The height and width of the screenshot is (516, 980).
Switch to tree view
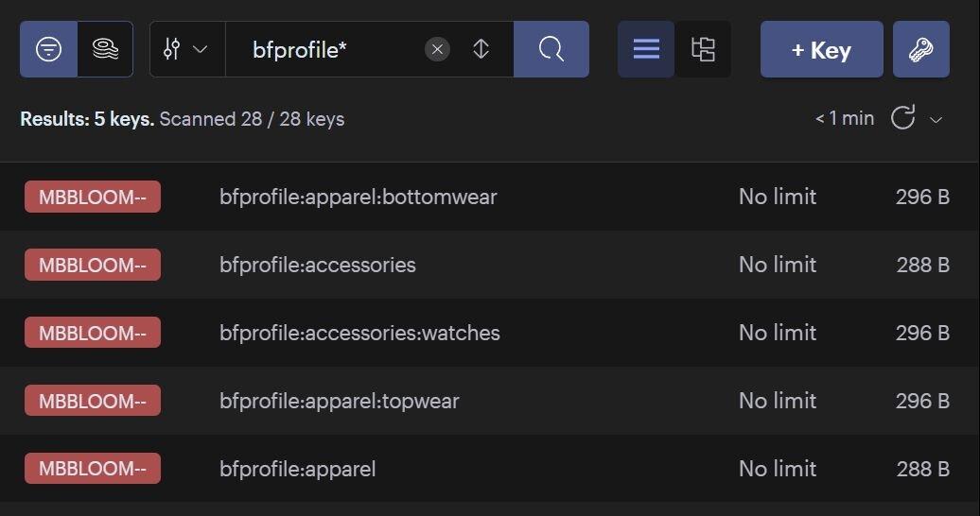point(703,49)
